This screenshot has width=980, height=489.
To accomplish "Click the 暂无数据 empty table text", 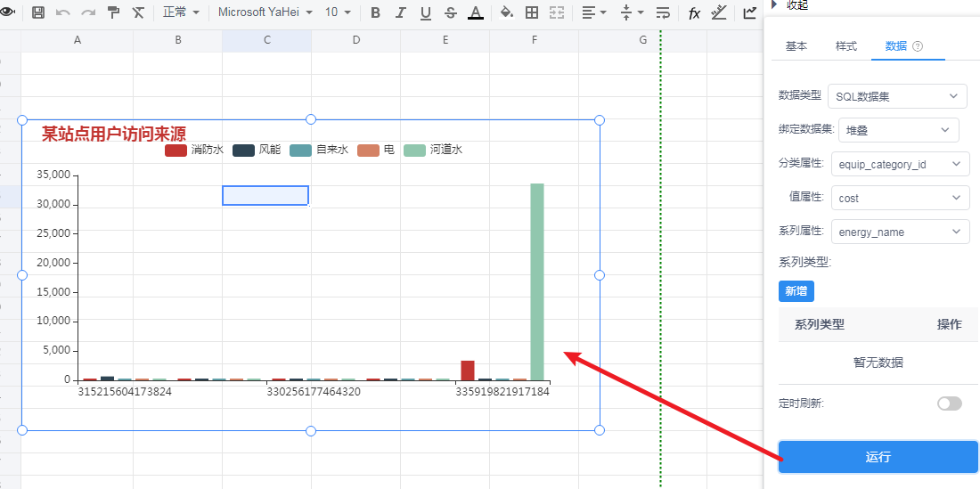I will click(x=878, y=363).
